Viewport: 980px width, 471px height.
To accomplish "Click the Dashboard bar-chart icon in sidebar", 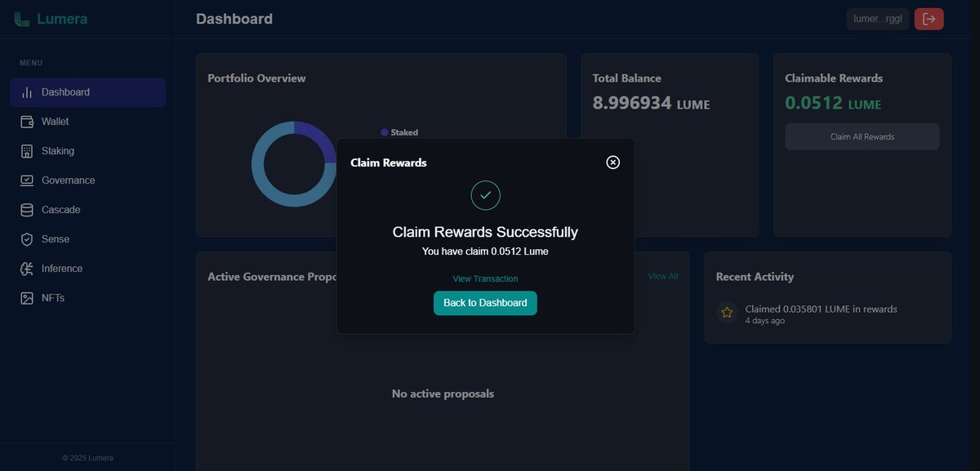I will [x=27, y=92].
